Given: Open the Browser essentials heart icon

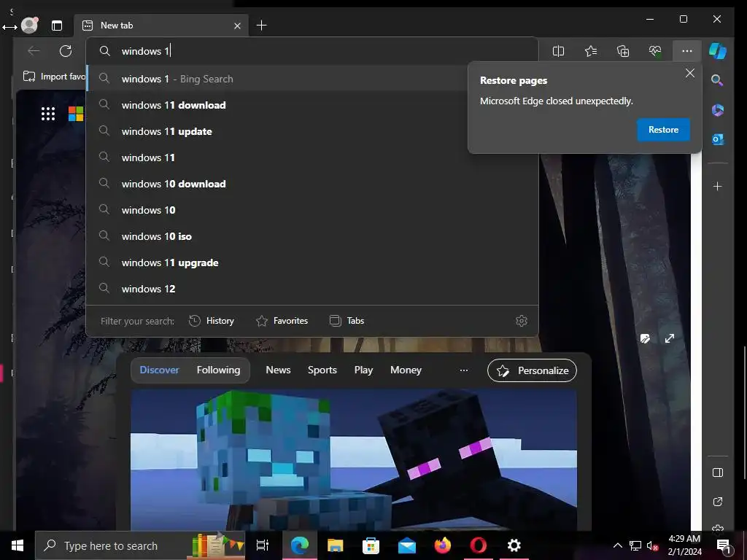Looking at the screenshot, I should (655, 51).
